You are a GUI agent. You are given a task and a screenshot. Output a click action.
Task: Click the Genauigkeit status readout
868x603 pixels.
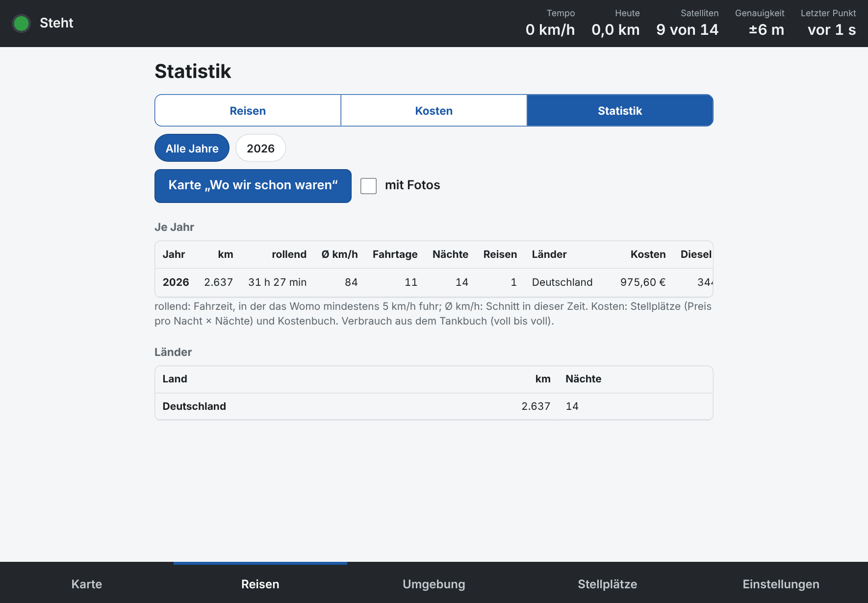(x=760, y=23)
